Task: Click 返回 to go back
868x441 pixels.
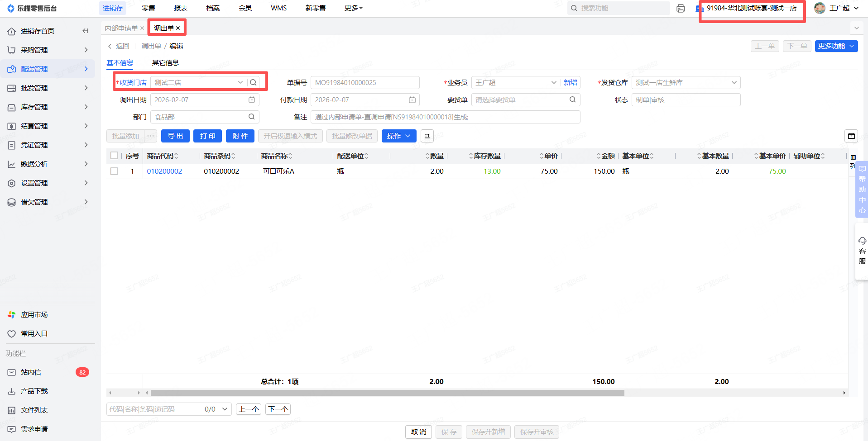Action: (119, 46)
